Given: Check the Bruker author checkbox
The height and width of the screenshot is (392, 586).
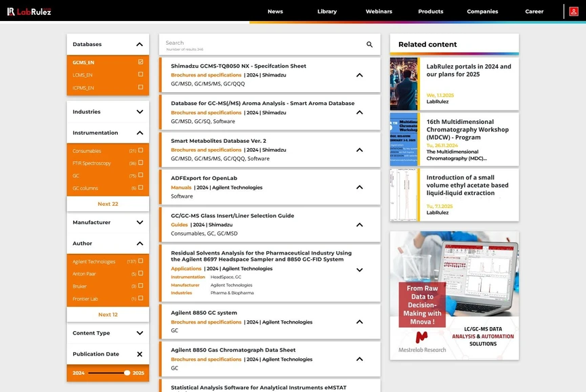Looking at the screenshot, I should coord(140,286).
